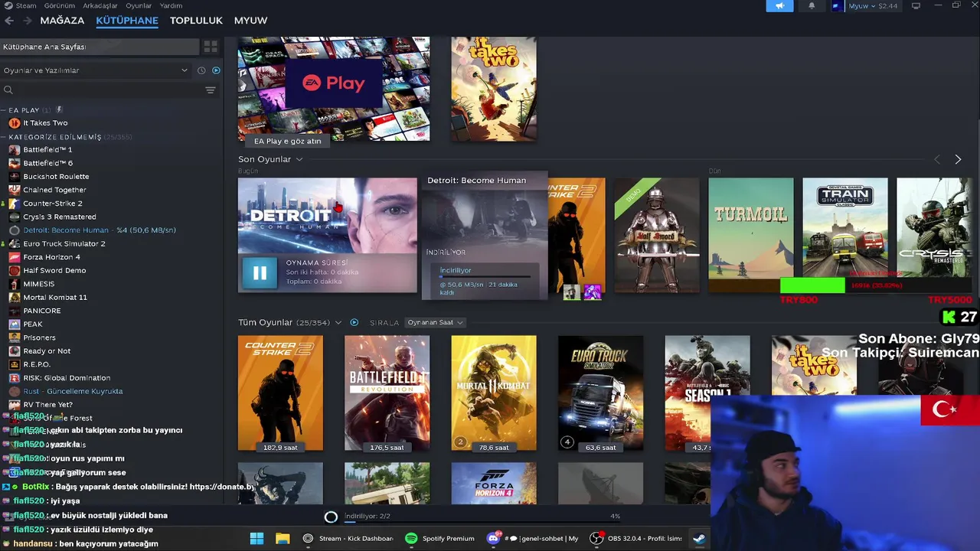Viewport: 980px width, 551px height.
Task: Open the It Takes Two shelf cover
Action: (x=494, y=89)
